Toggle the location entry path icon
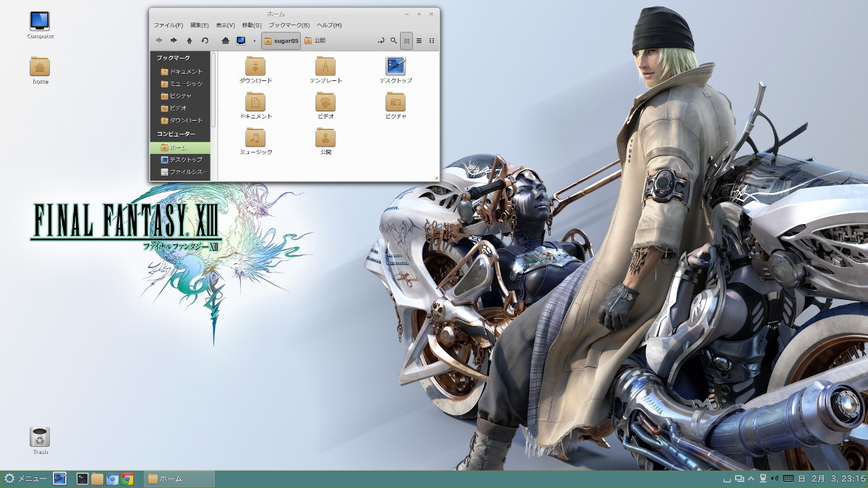Image resolution: width=868 pixels, height=488 pixels. 381,40
